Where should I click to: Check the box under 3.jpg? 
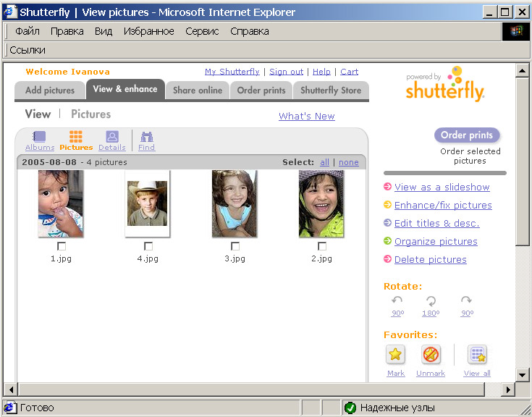coord(235,246)
